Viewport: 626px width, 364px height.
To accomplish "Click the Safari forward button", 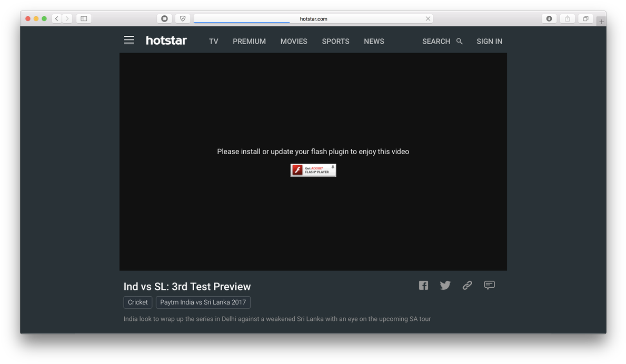I will [x=67, y=19].
